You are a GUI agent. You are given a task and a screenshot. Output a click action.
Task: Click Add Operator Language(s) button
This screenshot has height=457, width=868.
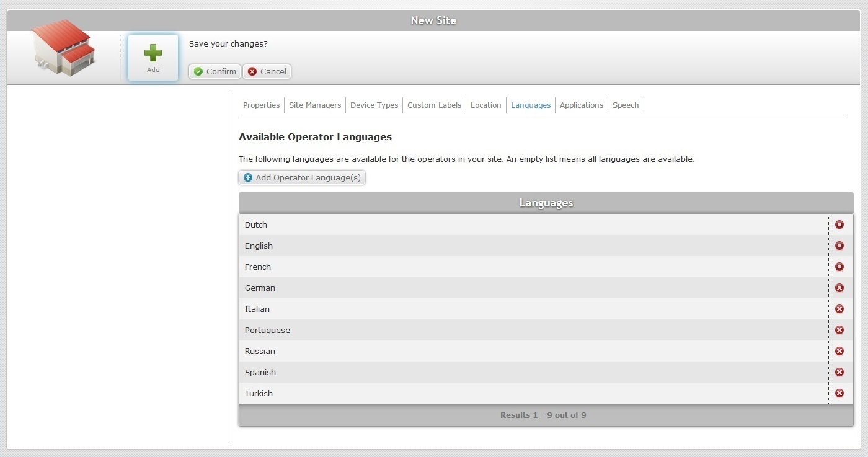302,178
